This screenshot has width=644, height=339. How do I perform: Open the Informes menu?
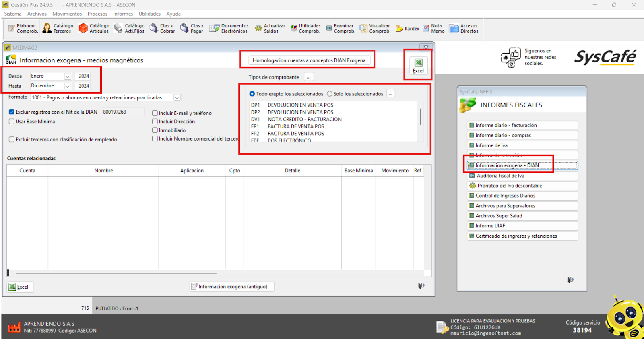pyautogui.click(x=123, y=14)
